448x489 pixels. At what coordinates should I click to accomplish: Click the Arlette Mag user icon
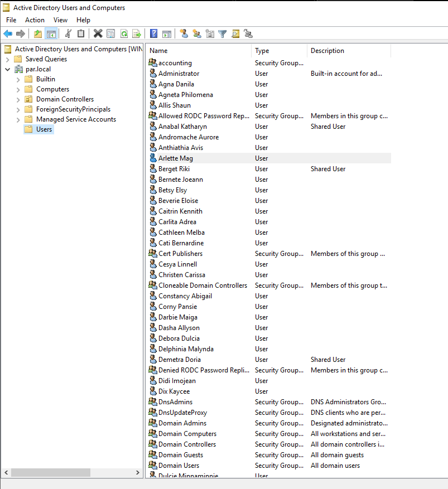[153, 158]
